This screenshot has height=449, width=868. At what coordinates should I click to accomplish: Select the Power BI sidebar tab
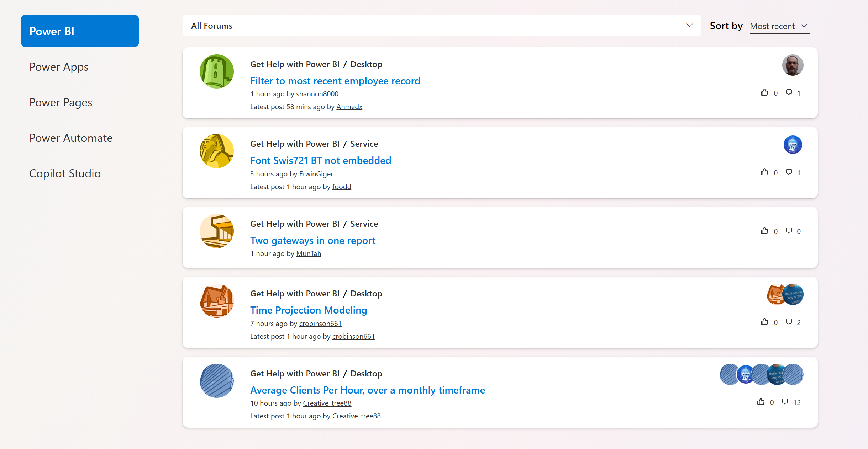coord(80,31)
